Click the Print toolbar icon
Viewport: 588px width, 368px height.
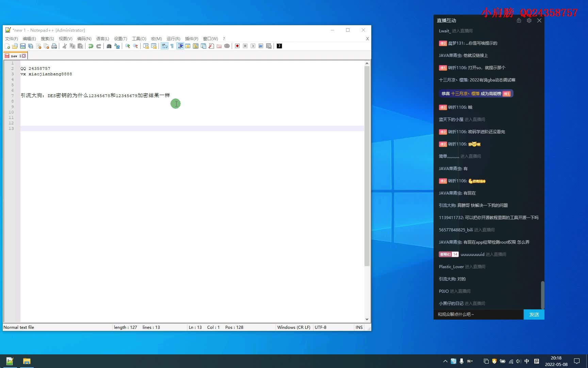54,46
